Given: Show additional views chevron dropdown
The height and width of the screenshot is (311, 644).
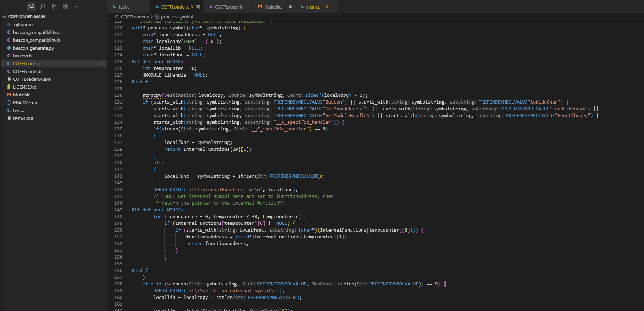Looking at the screenshot, I should click(x=77, y=6).
